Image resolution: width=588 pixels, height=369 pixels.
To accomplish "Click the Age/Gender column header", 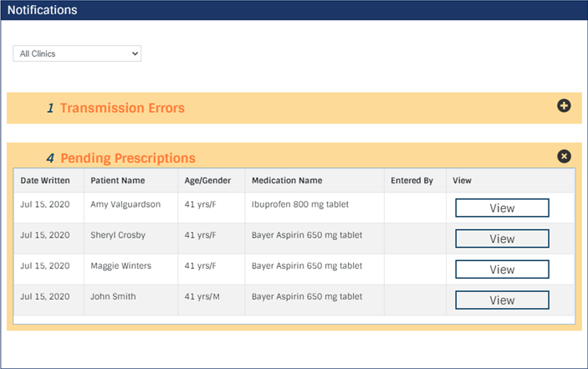I will coord(207,181).
